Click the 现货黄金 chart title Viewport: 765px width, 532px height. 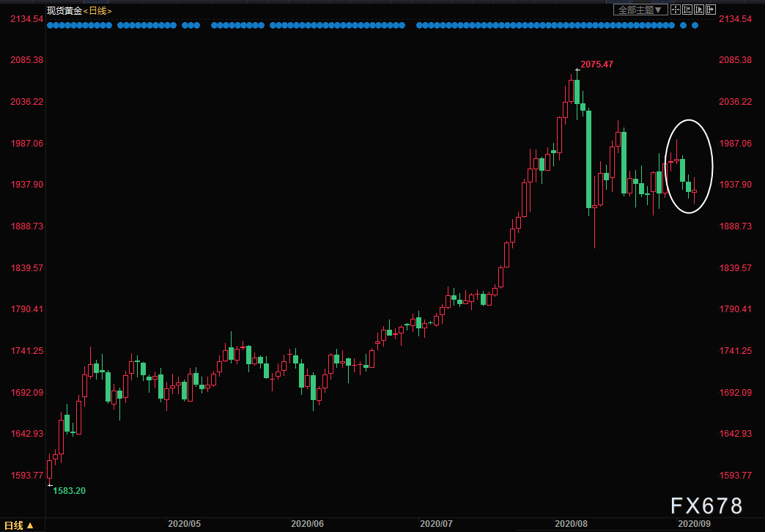point(64,10)
